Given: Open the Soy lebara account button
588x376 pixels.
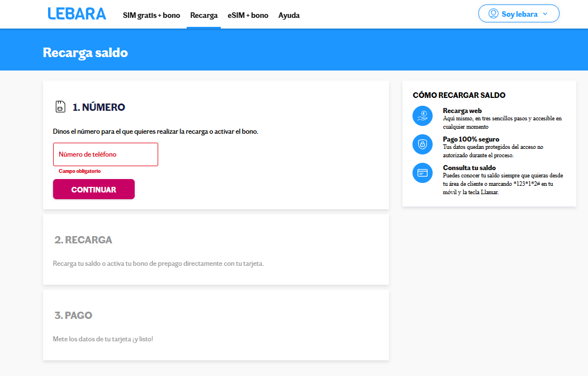Looking at the screenshot, I should point(519,13).
